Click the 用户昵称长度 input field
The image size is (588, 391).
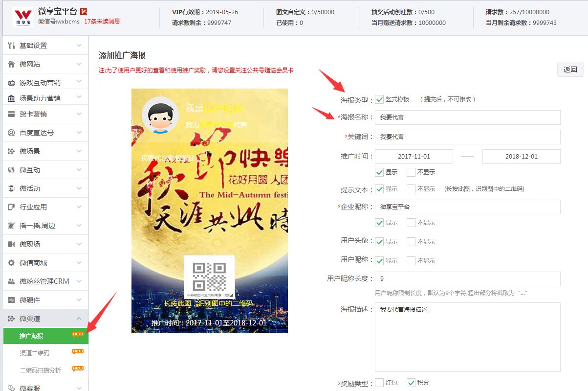point(468,279)
